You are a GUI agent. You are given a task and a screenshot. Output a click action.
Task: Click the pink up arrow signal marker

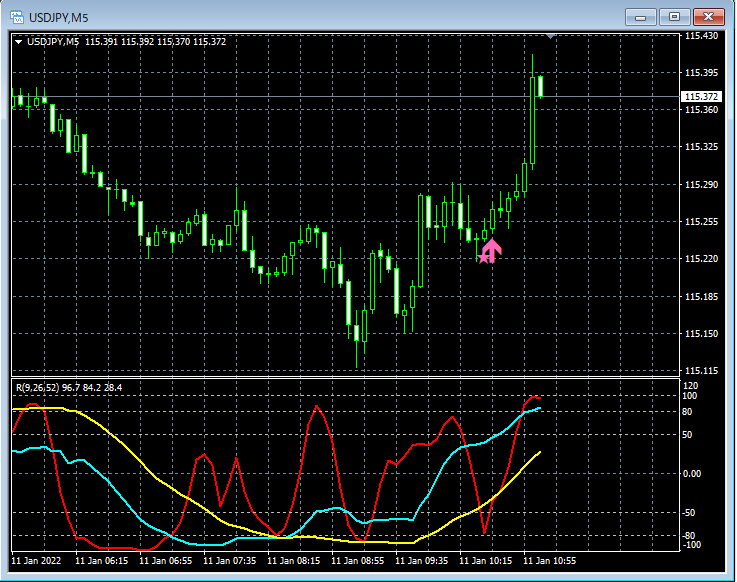491,251
